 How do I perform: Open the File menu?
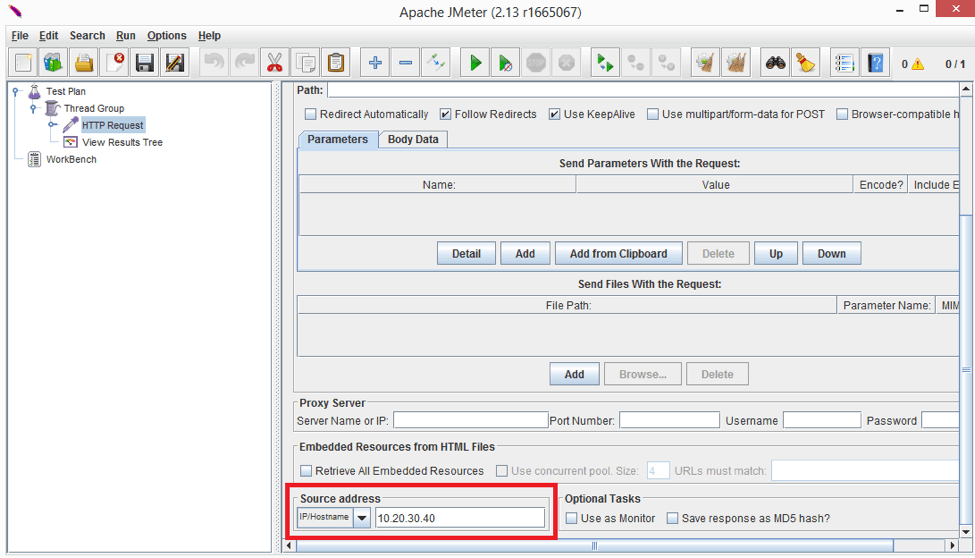point(20,35)
